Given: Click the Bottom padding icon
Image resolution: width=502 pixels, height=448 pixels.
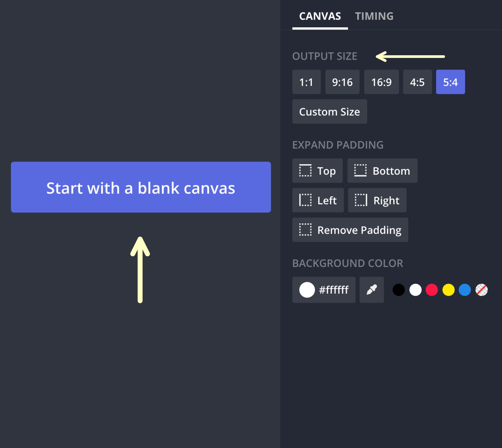Looking at the screenshot, I should pos(360,171).
